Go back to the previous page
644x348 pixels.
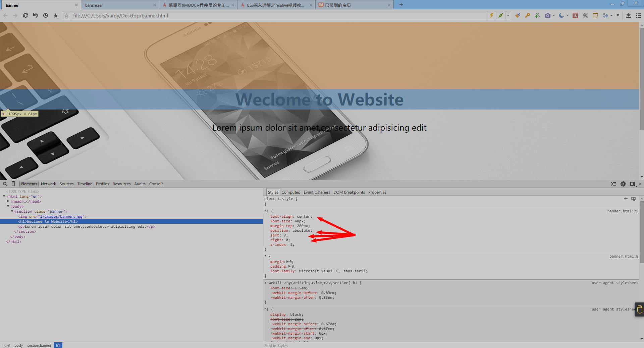(x=5, y=15)
